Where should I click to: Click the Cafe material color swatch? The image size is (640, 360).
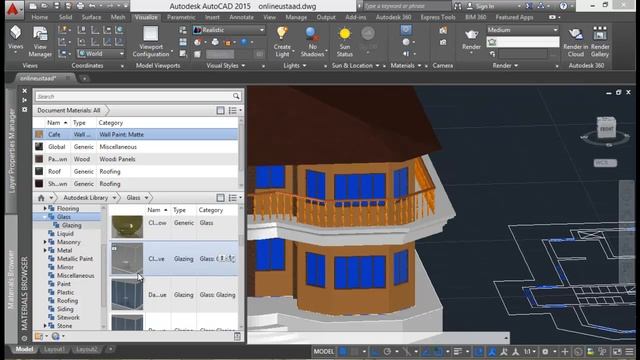39,134
